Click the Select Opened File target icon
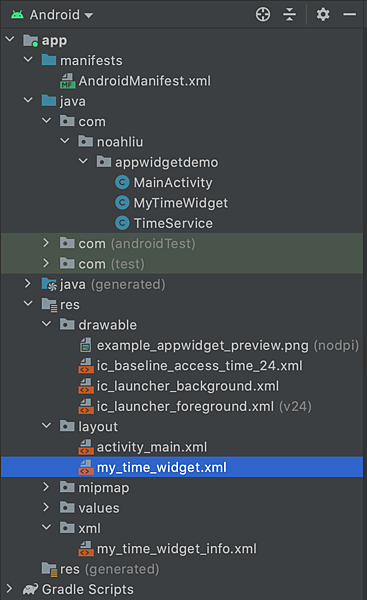The height and width of the screenshot is (600, 367). [x=263, y=15]
